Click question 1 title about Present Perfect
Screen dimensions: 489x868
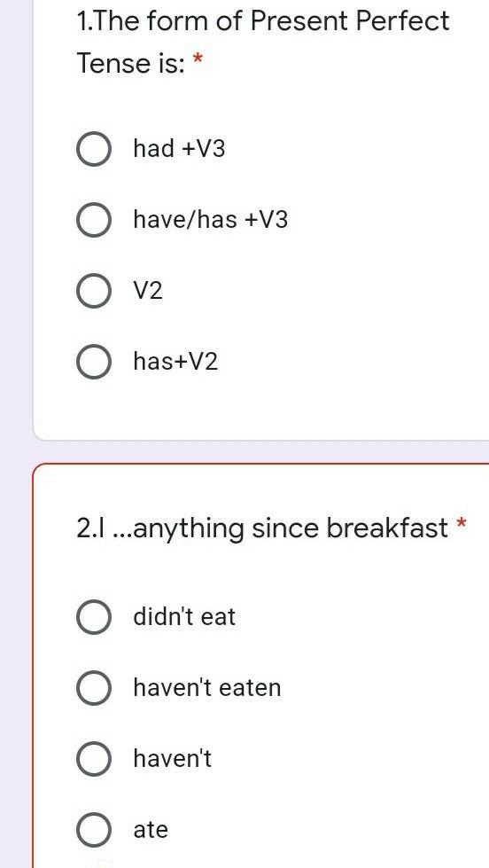(x=263, y=42)
